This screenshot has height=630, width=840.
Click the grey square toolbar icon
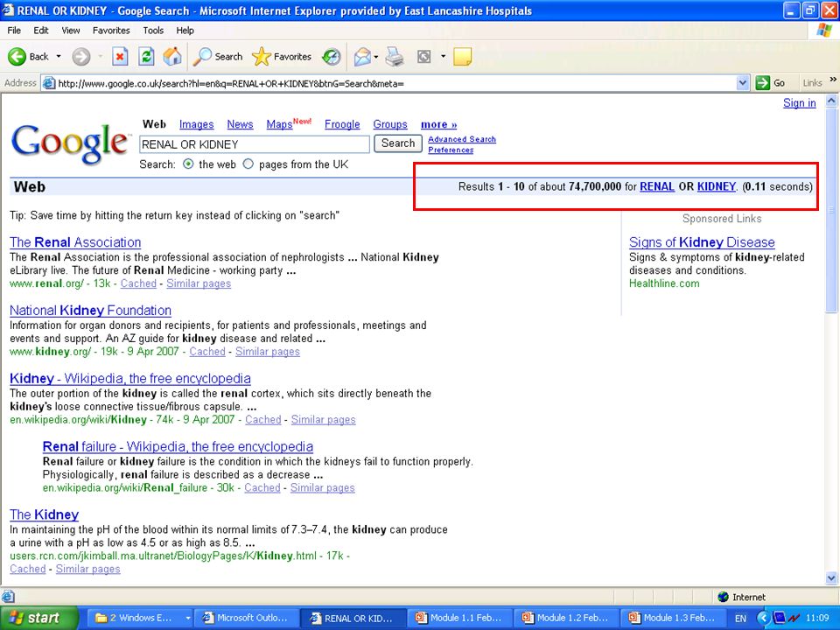pos(423,56)
